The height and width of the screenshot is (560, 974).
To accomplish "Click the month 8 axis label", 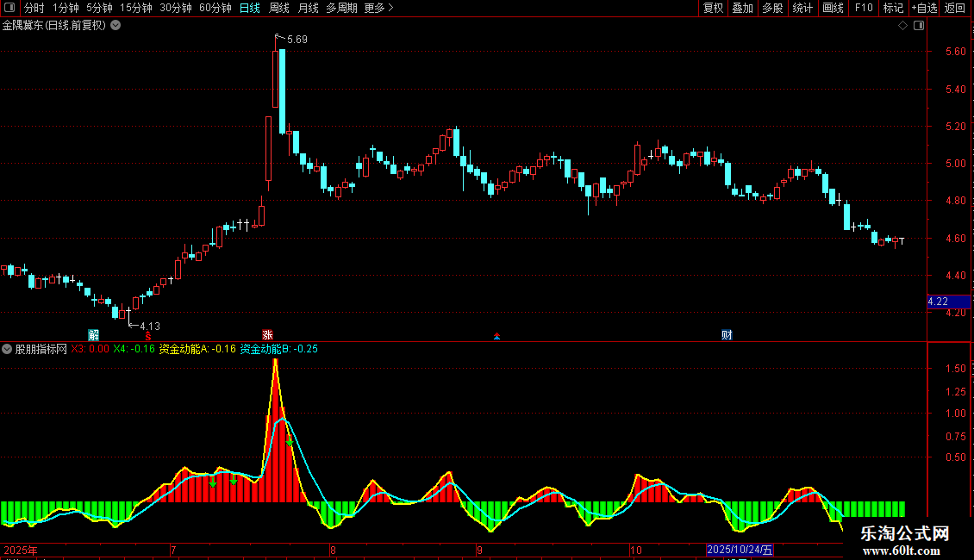I will pos(333,550).
